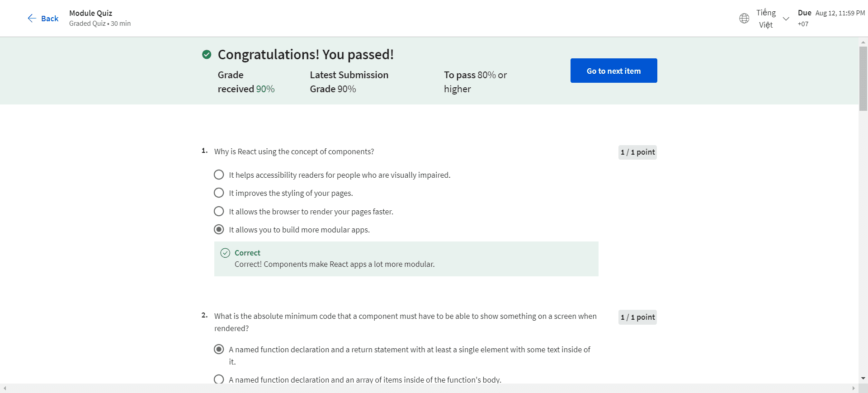Screen dimensions: 868x393
Task: Click the horizontal scrollbar right arrow
Action: point(854,388)
